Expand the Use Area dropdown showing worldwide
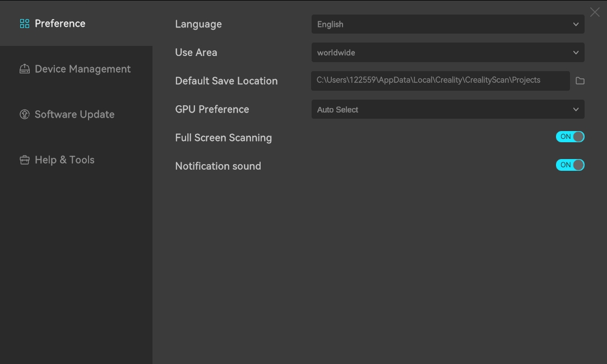 (448, 52)
